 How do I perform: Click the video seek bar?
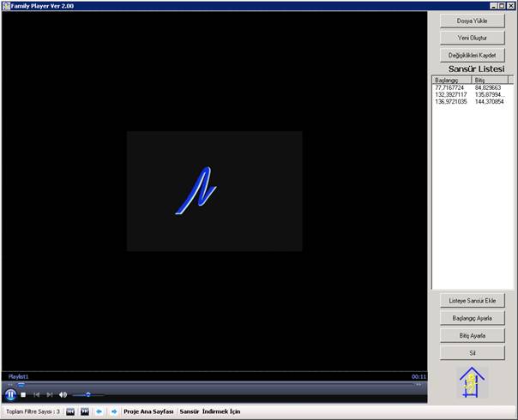tap(214, 385)
